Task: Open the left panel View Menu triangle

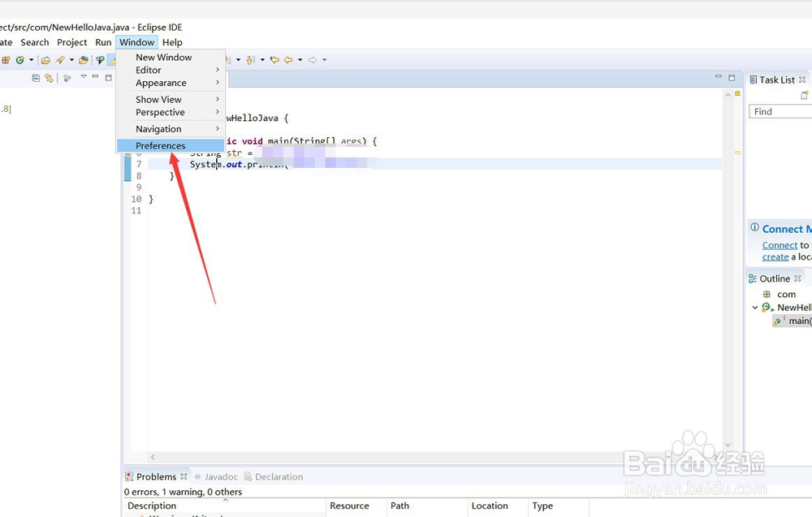Action: pyautogui.click(x=84, y=76)
